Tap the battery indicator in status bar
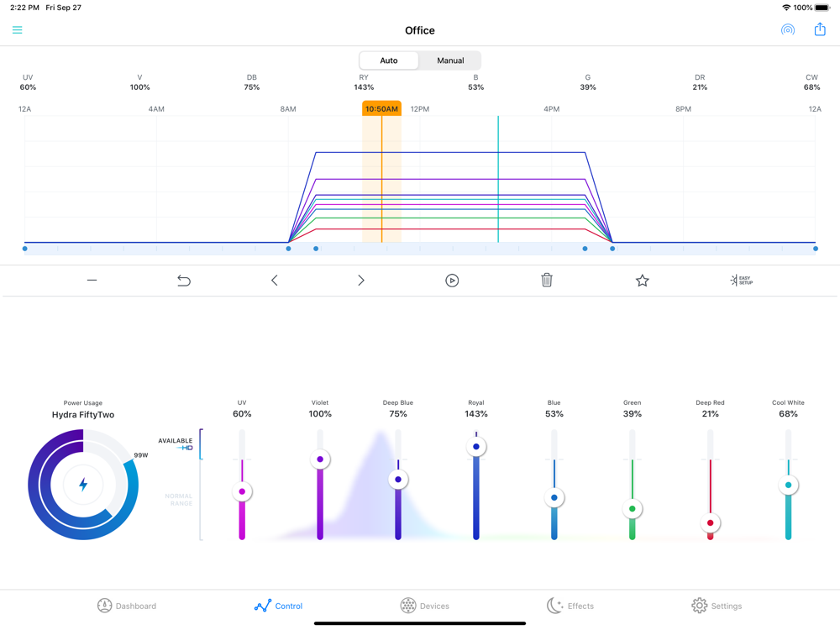The height and width of the screenshot is (630, 840). coord(823,8)
